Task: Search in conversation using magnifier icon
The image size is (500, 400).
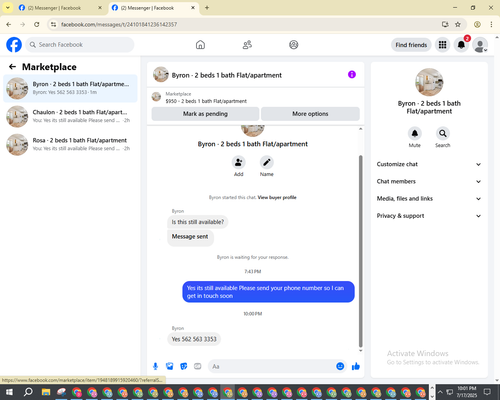Action: 443,133
